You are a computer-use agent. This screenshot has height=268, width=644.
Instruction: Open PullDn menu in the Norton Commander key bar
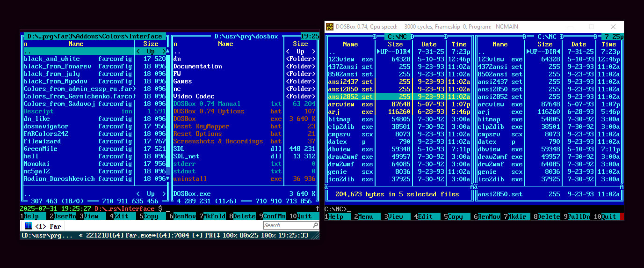click(578, 216)
